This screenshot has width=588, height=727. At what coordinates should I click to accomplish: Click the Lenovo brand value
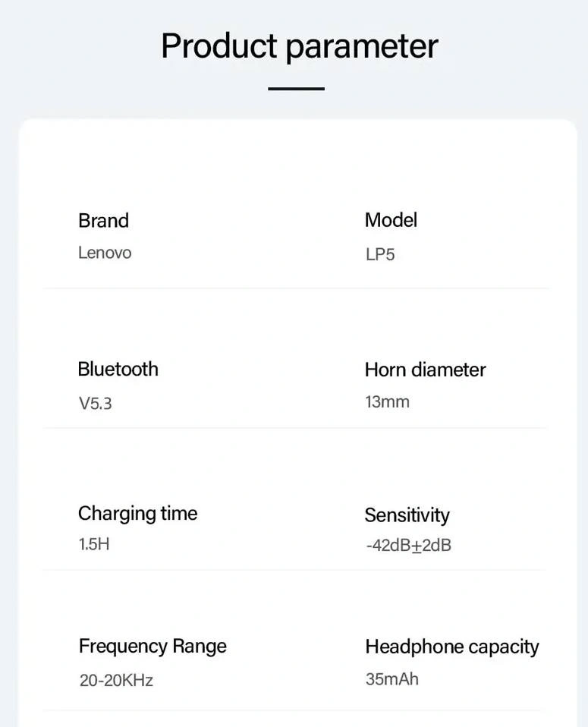(x=105, y=253)
